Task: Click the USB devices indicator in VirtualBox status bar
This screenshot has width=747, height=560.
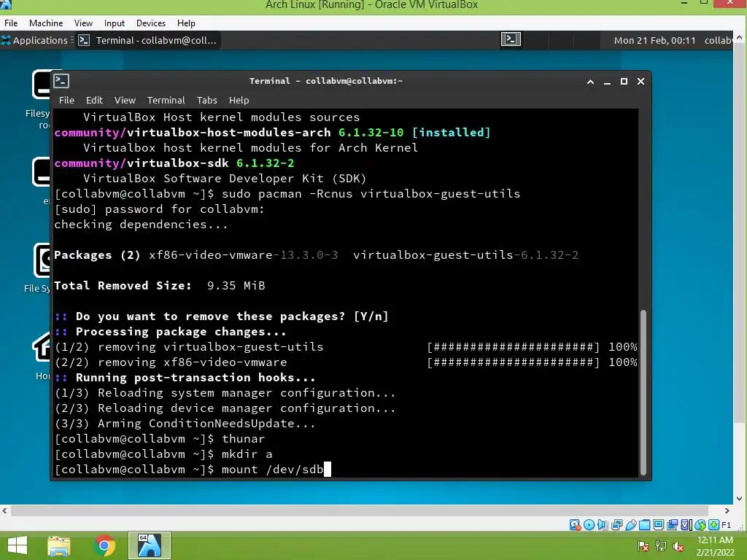Action: [631, 525]
